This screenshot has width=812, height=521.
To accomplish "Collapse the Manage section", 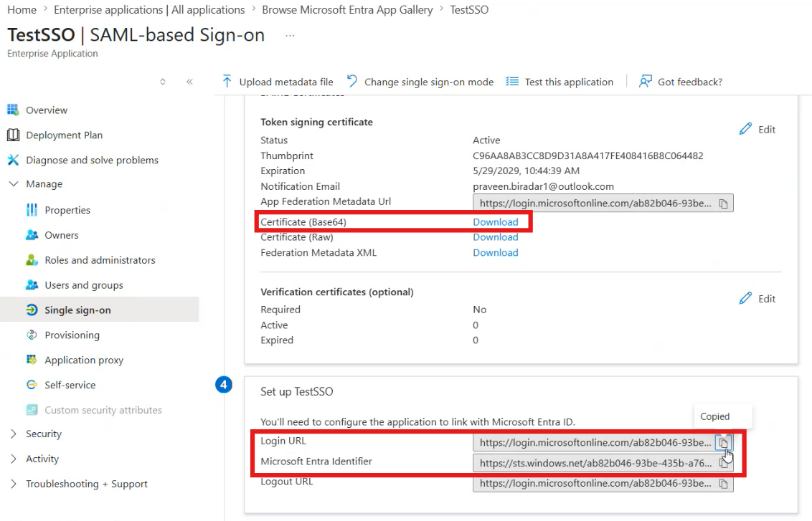I will coord(14,183).
